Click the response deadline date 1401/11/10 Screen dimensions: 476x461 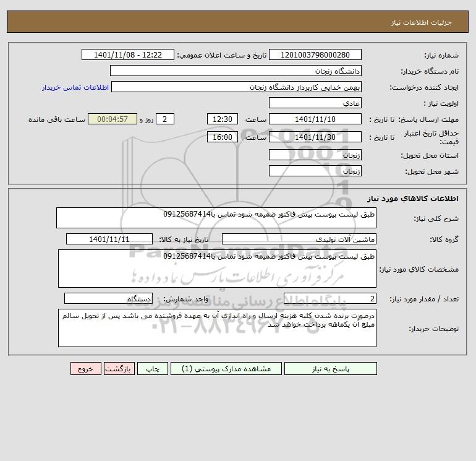(315, 119)
